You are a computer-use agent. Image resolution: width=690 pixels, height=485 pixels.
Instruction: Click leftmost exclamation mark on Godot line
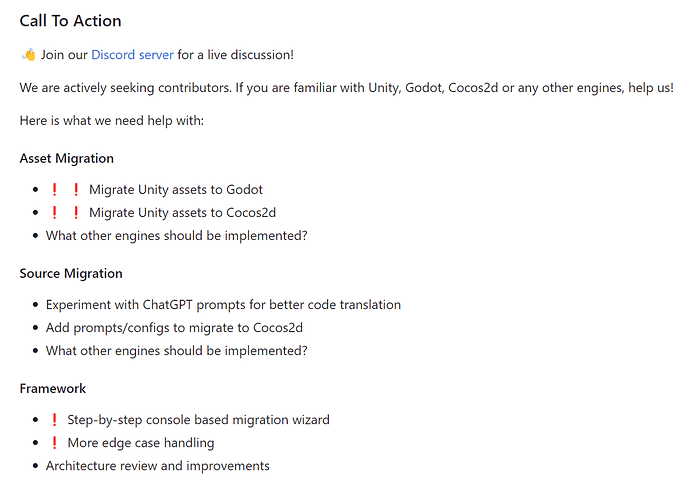click(54, 189)
